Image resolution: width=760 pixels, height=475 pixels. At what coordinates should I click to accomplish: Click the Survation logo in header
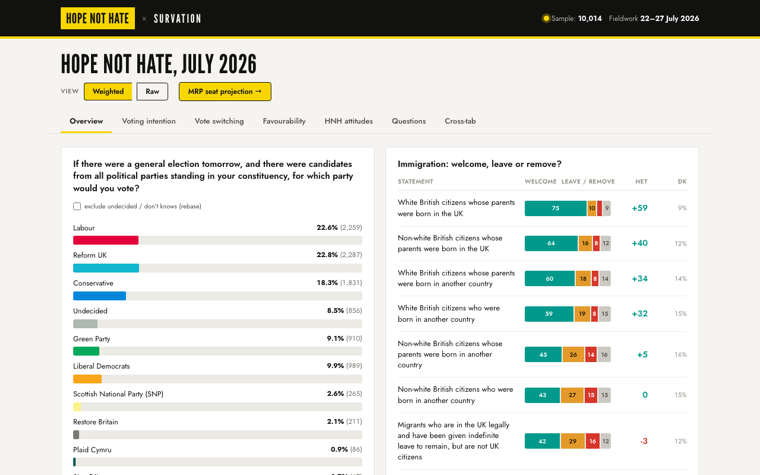click(177, 19)
